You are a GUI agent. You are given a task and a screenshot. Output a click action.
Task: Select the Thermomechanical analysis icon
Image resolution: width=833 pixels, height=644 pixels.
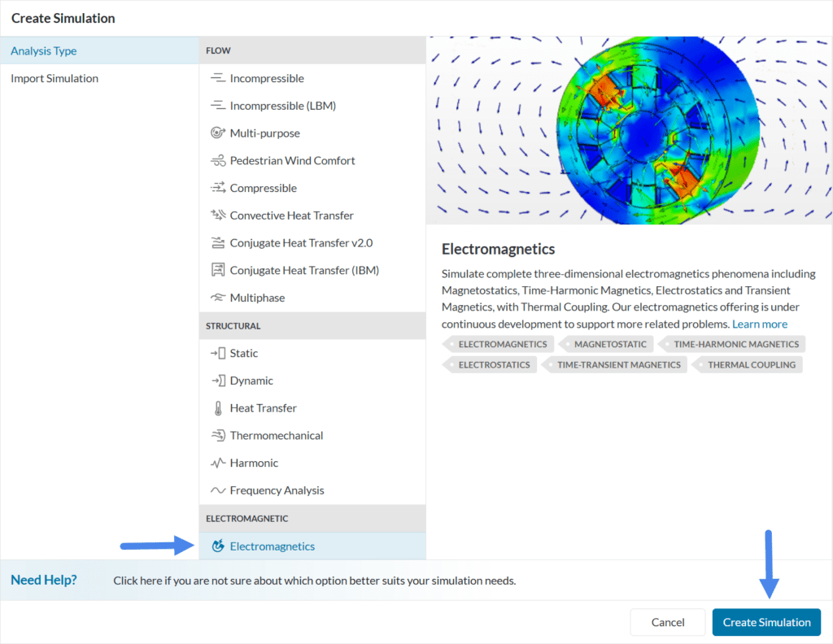218,435
